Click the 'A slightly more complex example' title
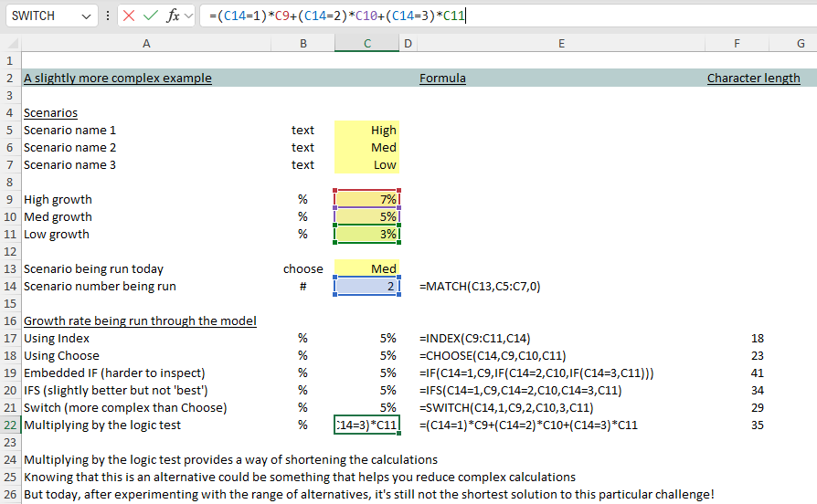This screenshot has height=504, width=817. [117, 79]
